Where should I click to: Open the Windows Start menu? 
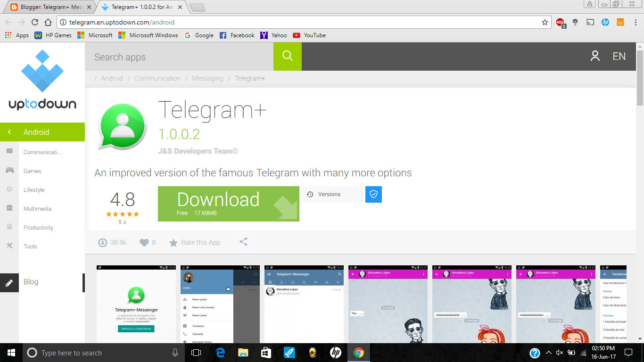pyautogui.click(x=11, y=353)
